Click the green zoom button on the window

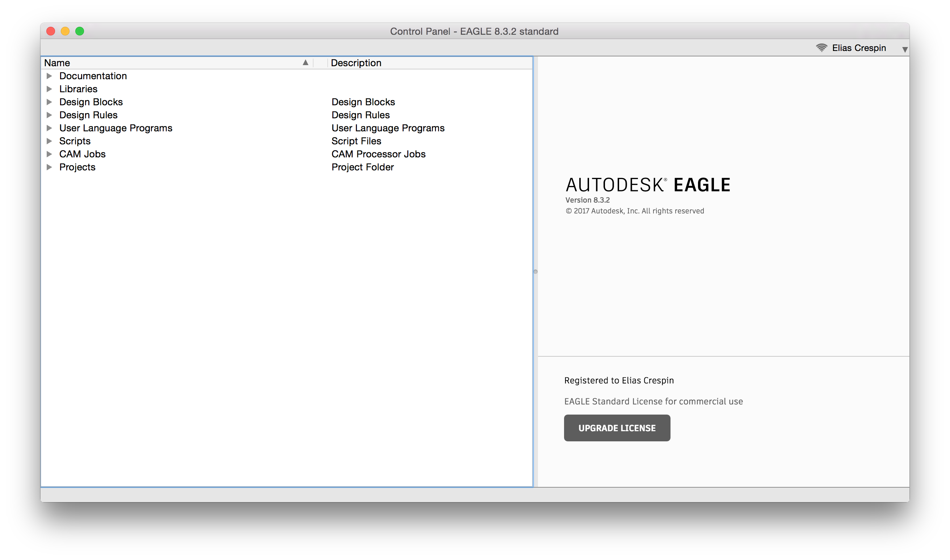(80, 31)
